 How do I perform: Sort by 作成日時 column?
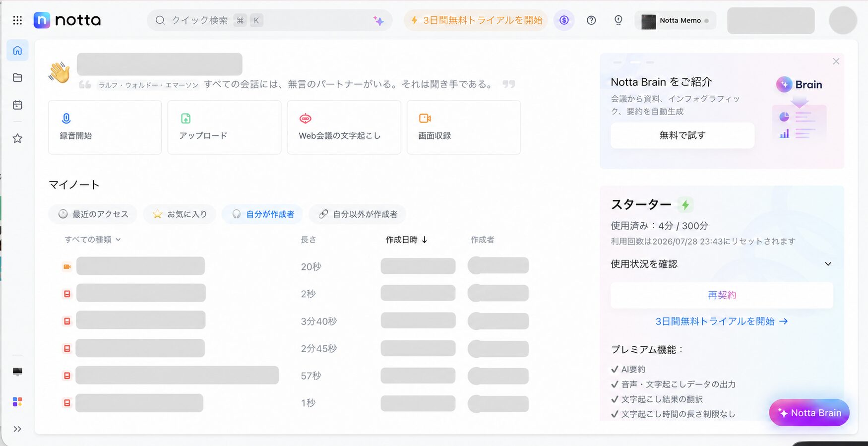(x=406, y=240)
